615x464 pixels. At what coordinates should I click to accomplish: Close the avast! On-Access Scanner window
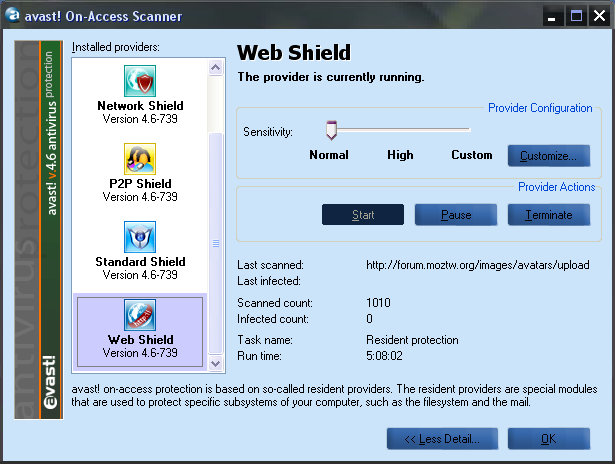pos(600,16)
